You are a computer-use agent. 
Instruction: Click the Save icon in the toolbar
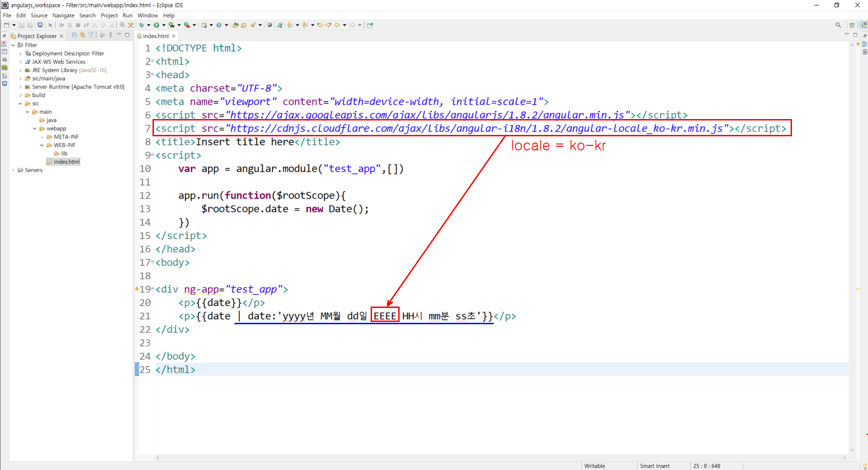(21, 25)
